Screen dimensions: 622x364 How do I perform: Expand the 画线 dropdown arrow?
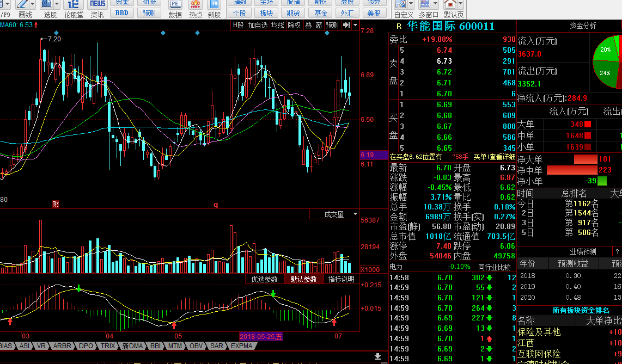tap(33, 5)
